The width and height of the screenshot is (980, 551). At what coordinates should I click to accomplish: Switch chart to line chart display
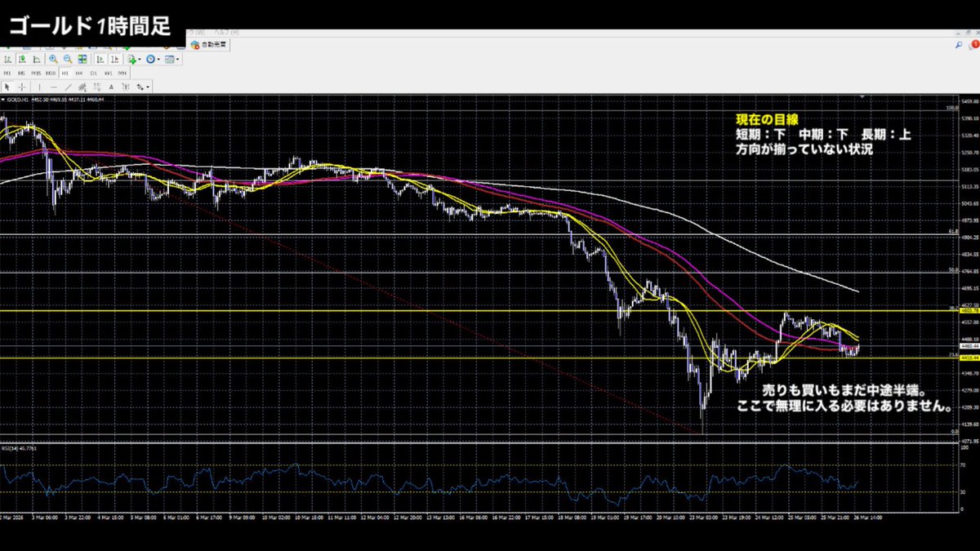(37, 60)
